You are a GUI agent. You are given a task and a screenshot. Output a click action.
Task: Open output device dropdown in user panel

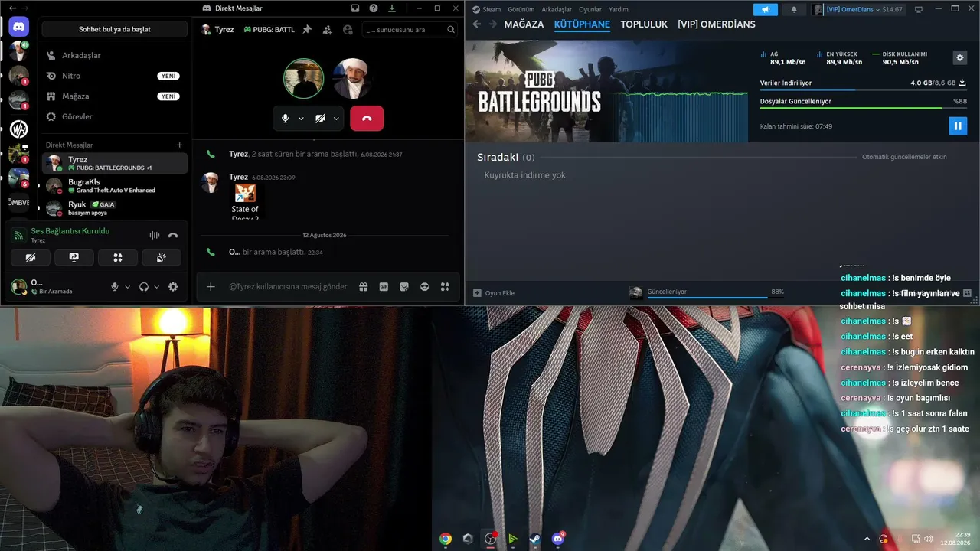pos(156,287)
